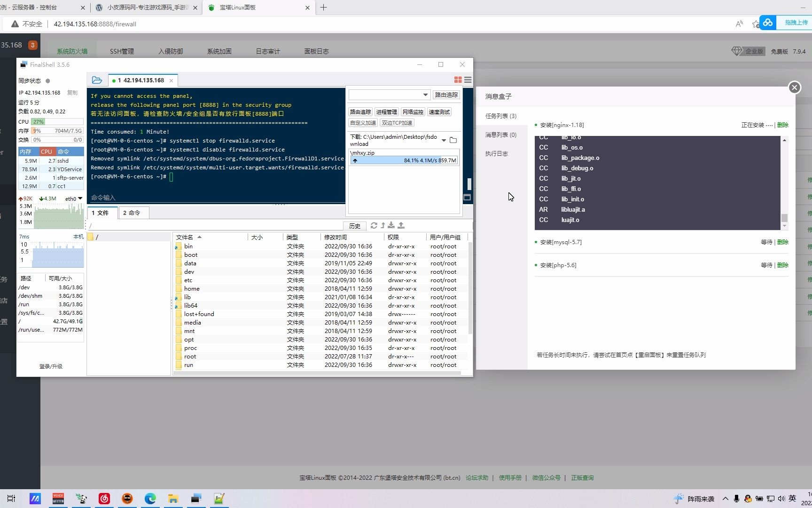Click the 历史 button in file toolbar
The height and width of the screenshot is (508, 812).
[x=355, y=226]
